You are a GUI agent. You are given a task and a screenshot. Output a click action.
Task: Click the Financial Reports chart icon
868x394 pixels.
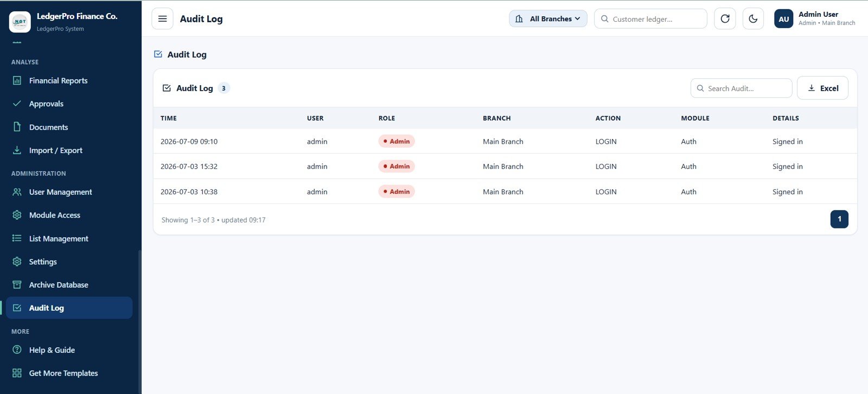[17, 80]
